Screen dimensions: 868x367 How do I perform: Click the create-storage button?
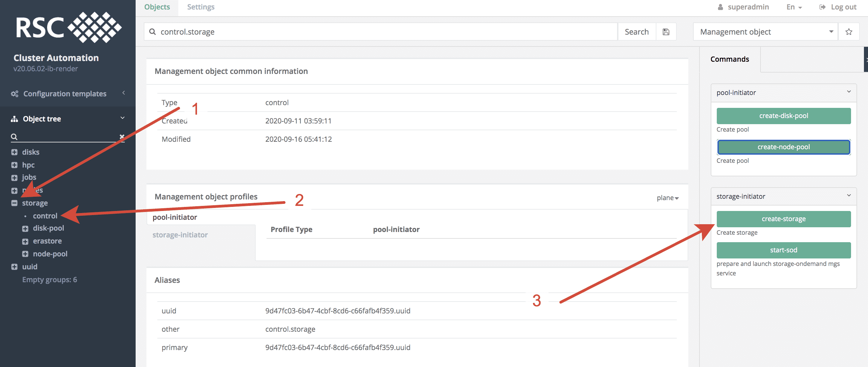783,219
